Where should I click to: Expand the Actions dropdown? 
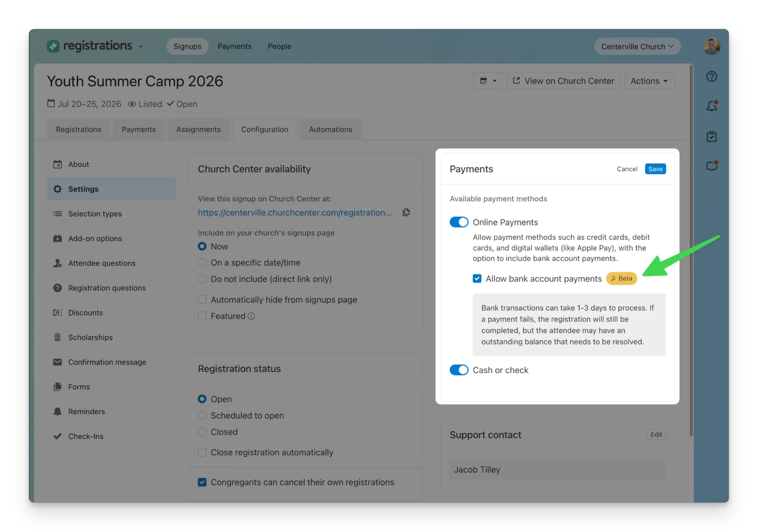click(x=649, y=81)
